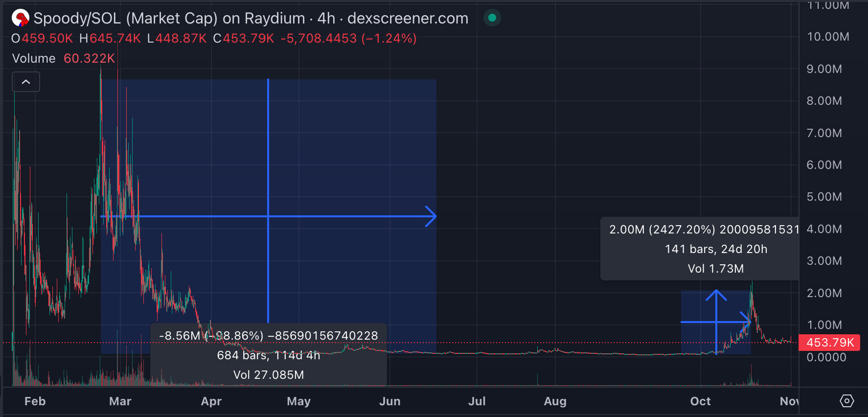Image resolution: width=868 pixels, height=417 pixels.
Task: Open chart settings hexagon icon in corner
Action: [x=846, y=401]
